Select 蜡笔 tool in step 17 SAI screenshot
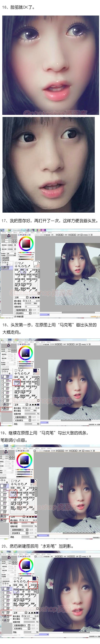Screen dimensions: 100x644 click(29, 290)
